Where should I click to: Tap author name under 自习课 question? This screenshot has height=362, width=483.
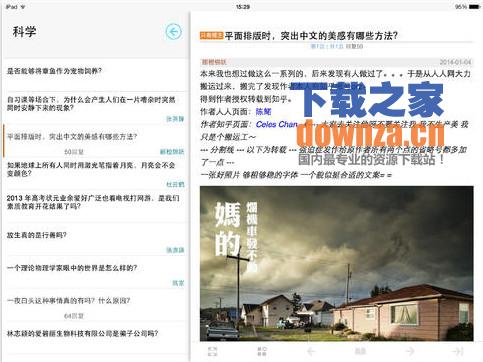click(175, 119)
